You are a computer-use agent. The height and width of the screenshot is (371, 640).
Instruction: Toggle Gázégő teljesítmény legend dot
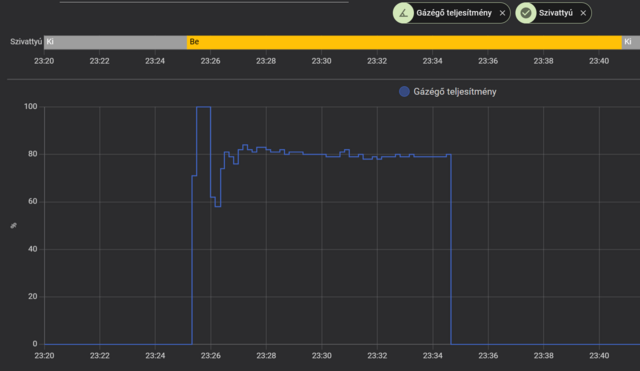[404, 91]
